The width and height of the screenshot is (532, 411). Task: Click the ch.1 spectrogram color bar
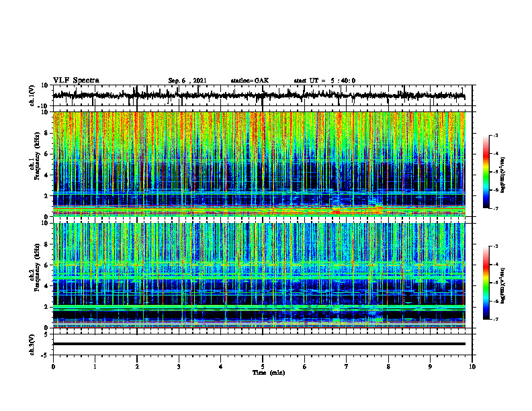(486, 171)
